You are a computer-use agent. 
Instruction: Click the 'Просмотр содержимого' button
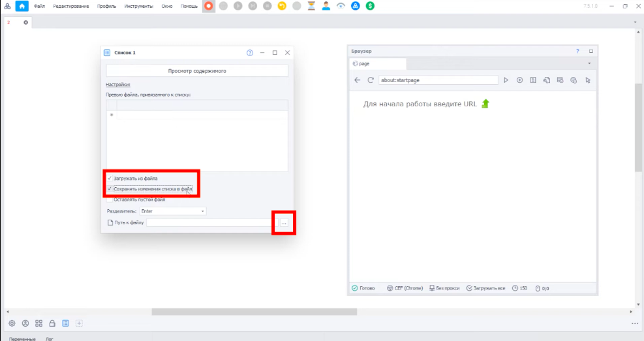tap(197, 71)
